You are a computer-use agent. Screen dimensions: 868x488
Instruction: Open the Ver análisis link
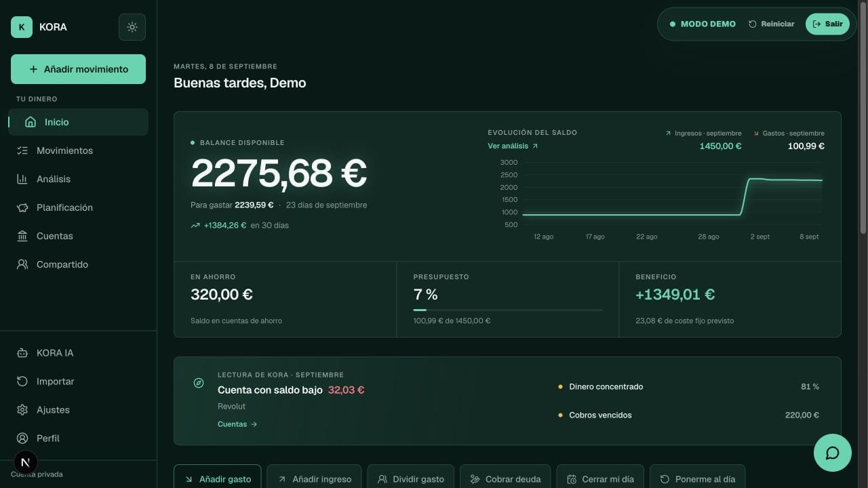(x=513, y=146)
